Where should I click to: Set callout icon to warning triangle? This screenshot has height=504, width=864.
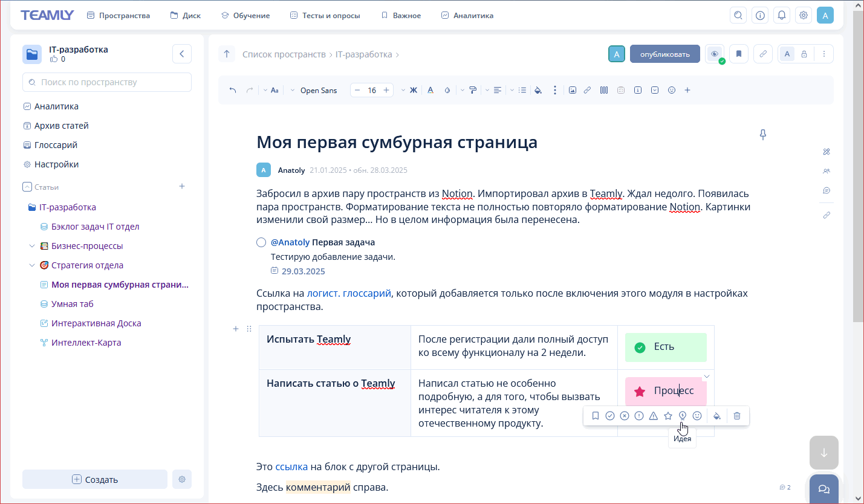654,416
